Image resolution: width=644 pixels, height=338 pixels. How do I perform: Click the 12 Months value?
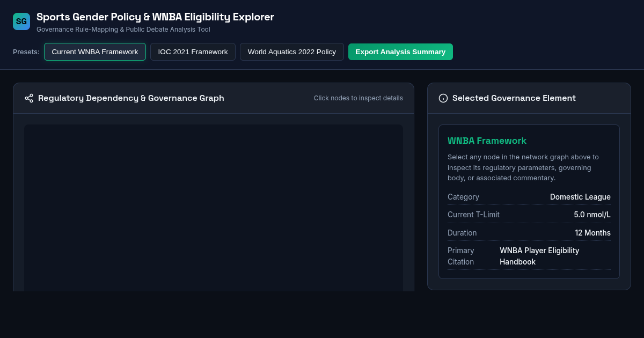click(592, 233)
